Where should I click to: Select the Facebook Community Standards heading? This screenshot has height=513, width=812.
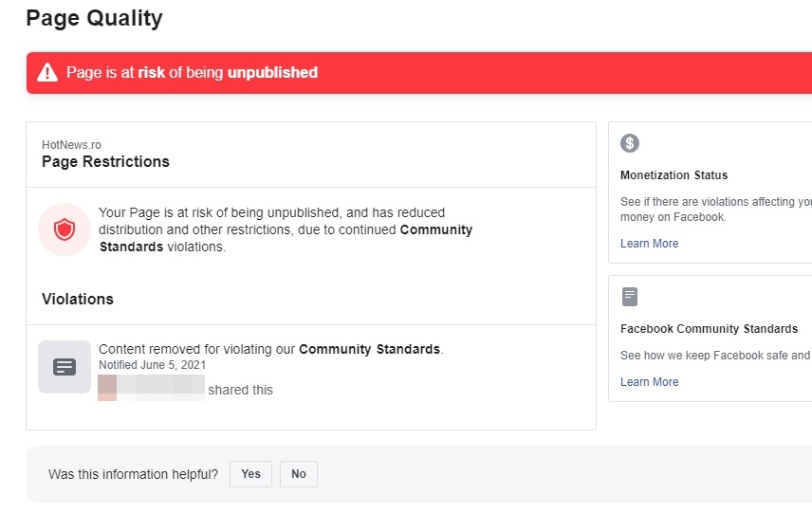pyautogui.click(x=709, y=329)
